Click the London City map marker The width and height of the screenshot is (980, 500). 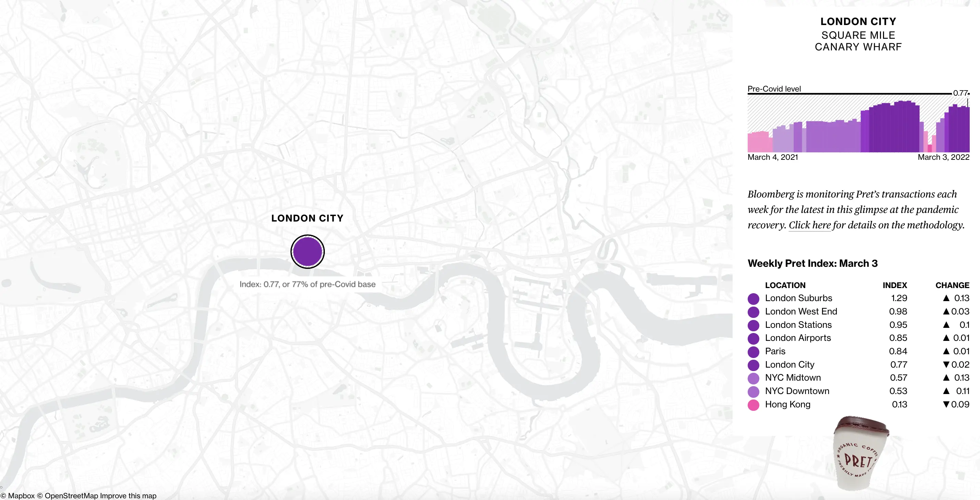click(x=307, y=252)
